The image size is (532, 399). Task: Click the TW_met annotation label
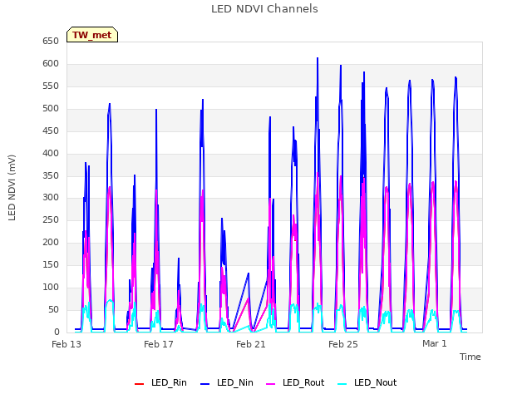click(x=92, y=35)
